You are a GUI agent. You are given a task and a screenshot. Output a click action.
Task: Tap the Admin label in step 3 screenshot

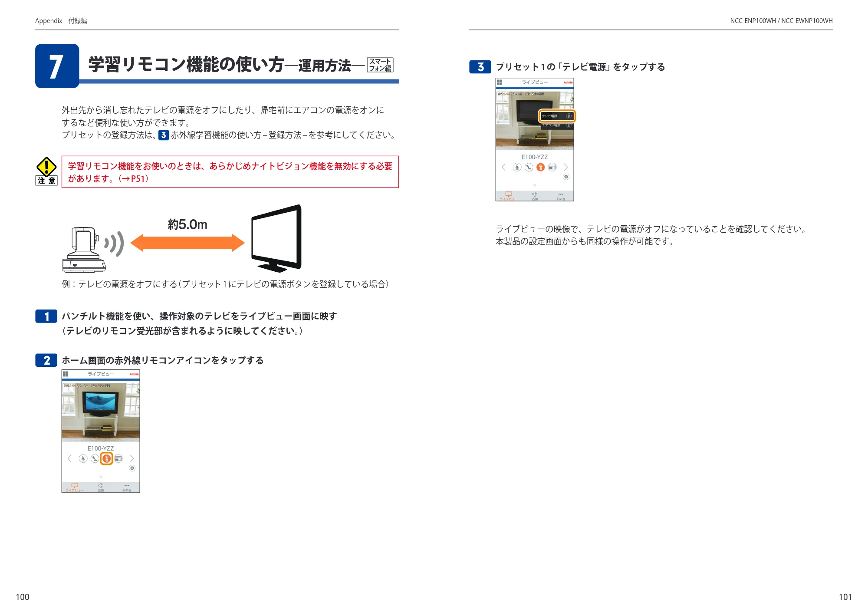click(x=568, y=82)
